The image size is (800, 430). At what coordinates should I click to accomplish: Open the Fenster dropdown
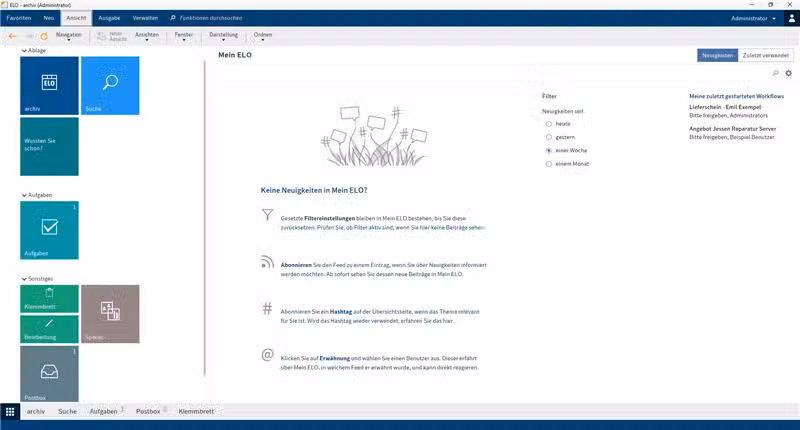coord(184,36)
